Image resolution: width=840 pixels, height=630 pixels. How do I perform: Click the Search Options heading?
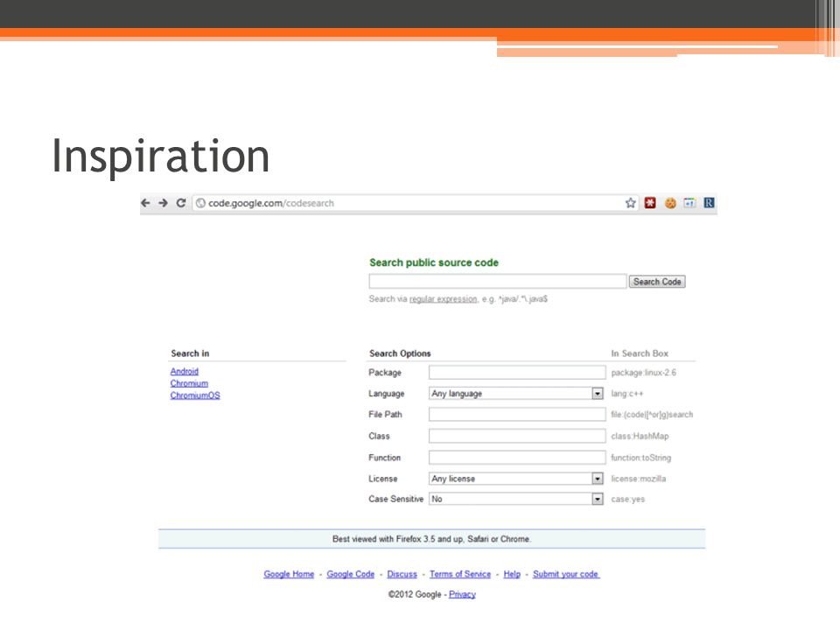click(400, 353)
